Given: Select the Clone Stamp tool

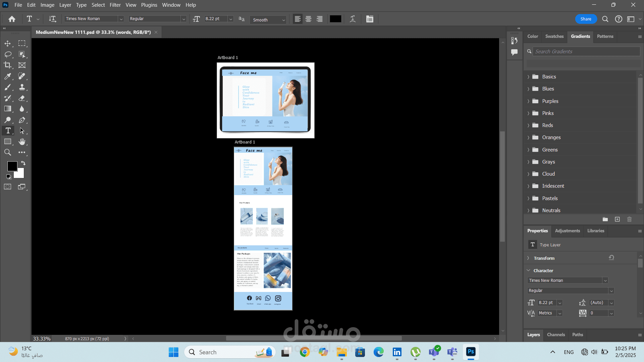Looking at the screenshot, I should click(x=22, y=87).
